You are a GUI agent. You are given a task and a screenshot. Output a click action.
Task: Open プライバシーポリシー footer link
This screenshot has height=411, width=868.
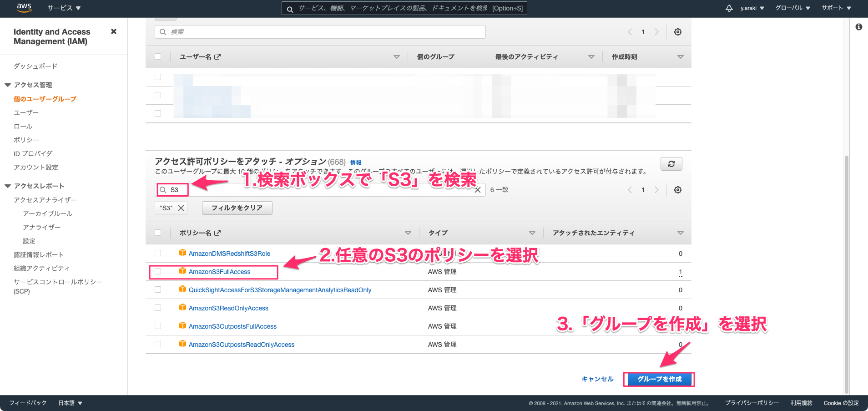tap(752, 403)
